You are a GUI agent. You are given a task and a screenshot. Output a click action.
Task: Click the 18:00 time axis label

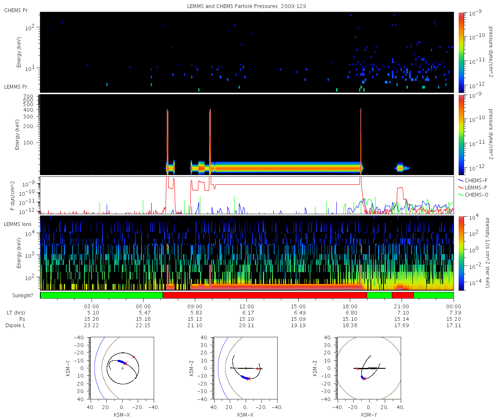(x=350, y=306)
